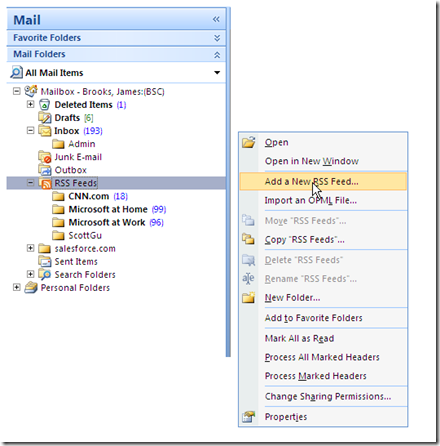Click the All Mail Items search icon
The width and height of the screenshot is (440, 446).
[x=16, y=72]
